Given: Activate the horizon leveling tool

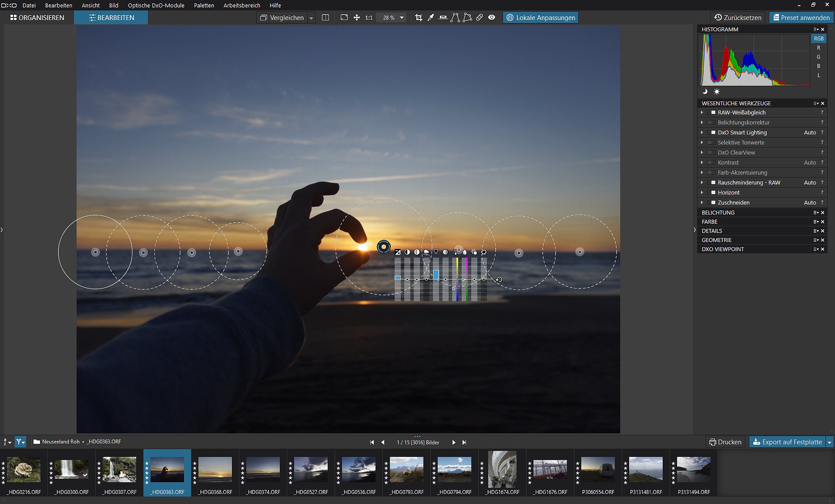Looking at the screenshot, I should coord(443,18).
